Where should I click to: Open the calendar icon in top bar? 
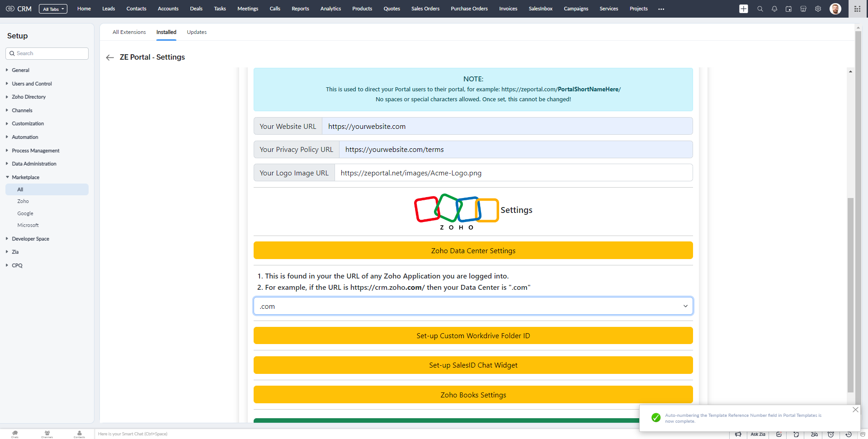coord(789,9)
